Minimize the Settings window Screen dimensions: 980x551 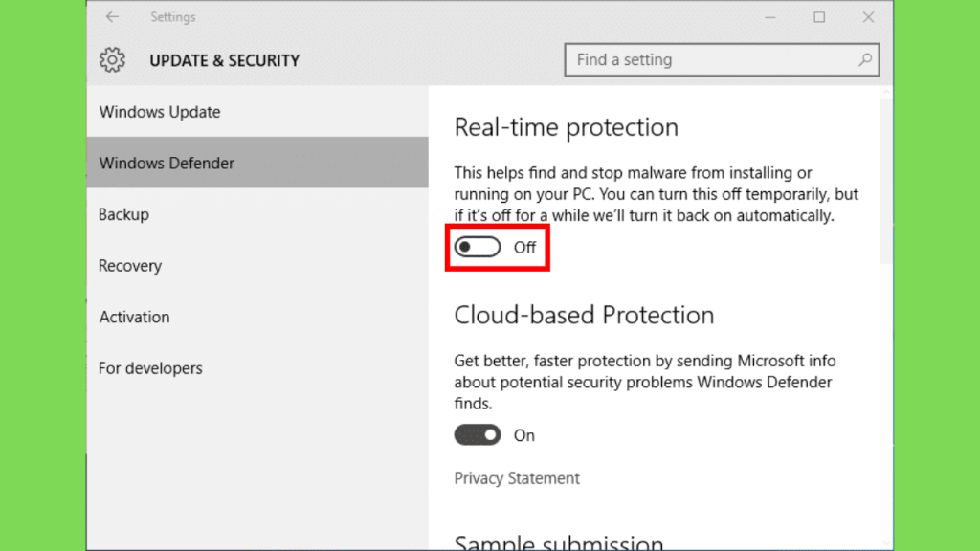[x=770, y=17]
